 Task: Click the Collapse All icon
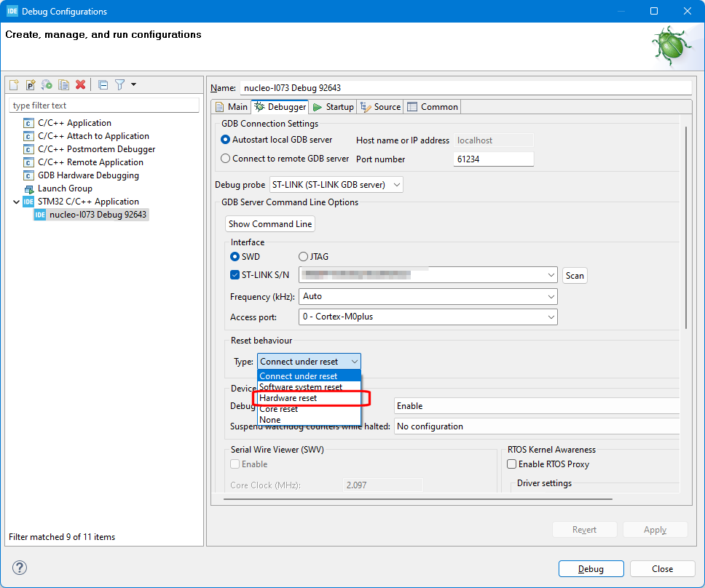[103, 84]
